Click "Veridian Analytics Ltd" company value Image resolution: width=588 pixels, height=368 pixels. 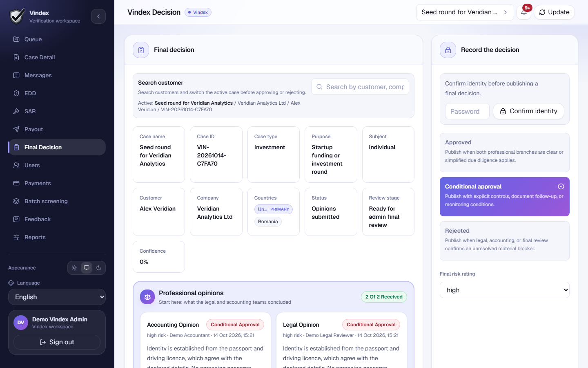(215, 213)
